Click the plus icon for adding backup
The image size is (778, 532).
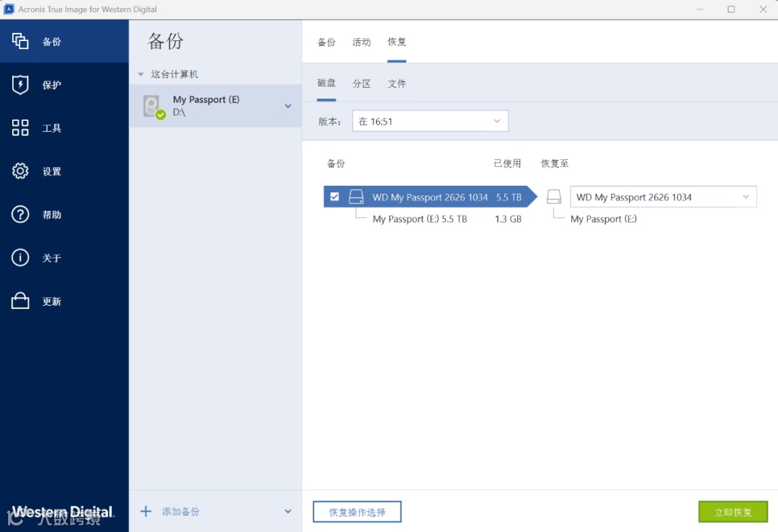[x=146, y=511]
